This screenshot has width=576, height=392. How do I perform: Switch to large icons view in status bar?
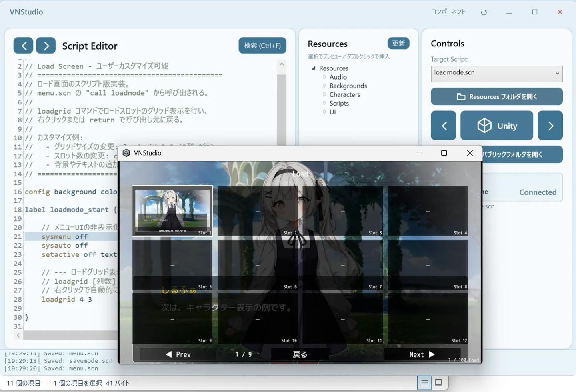point(438,383)
